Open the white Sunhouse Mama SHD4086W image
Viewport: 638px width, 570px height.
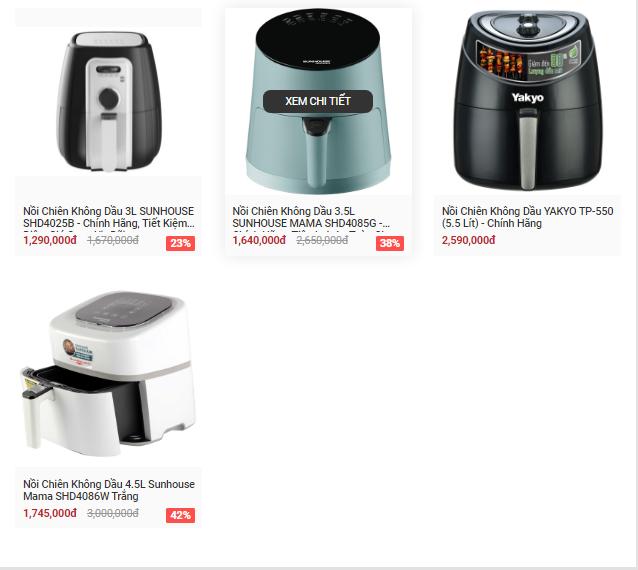coord(108,374)
